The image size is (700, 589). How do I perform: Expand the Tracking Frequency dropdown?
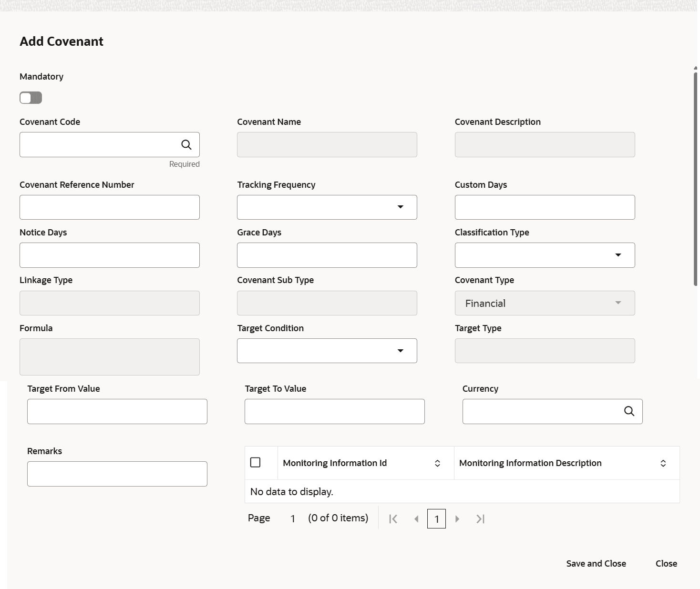[400, 207]
